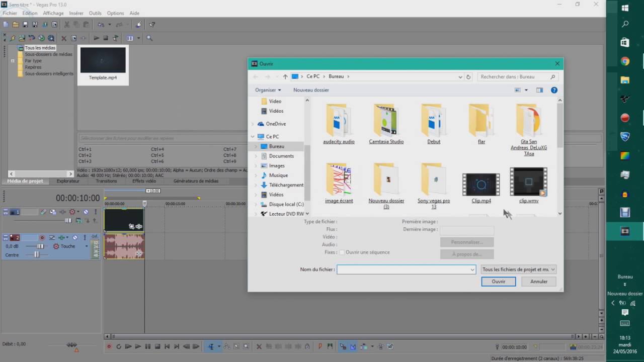Image resolution: width=644 pixels, height=362 pixels.
Task: Click Annuler button in the Ouvrir dialog
Action: (x=539, y=282)
